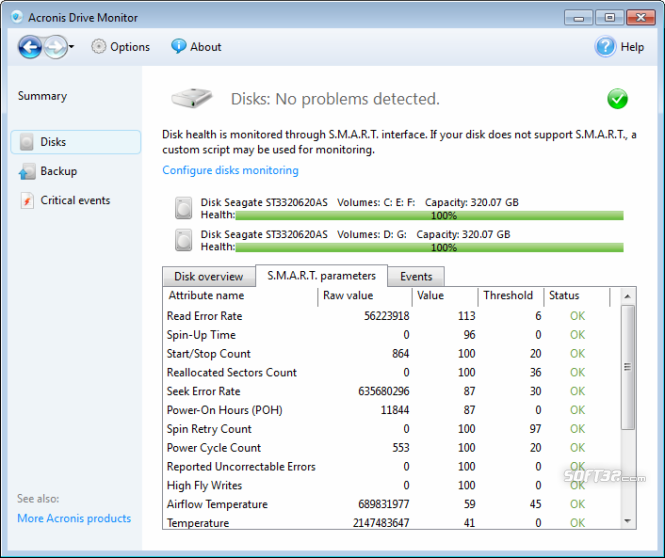Select the Start/Stop Count row
The height and width of the screenshot is (558, 665).
[x=392, y=354]
